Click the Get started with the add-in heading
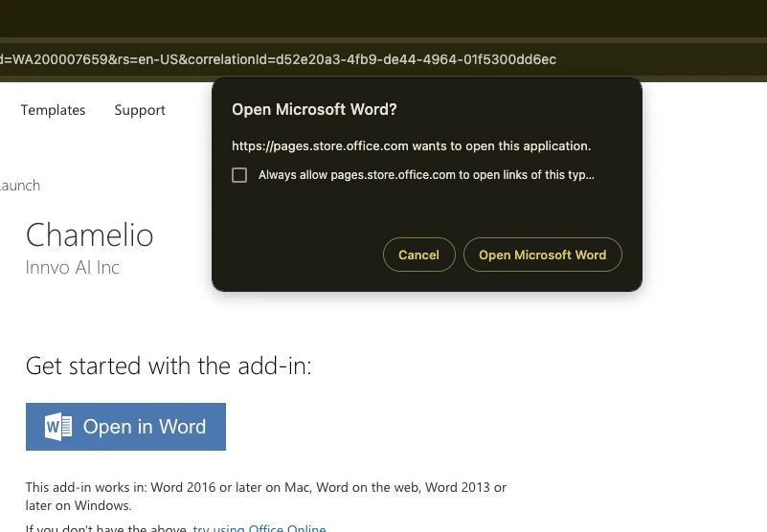 [169, 366]
